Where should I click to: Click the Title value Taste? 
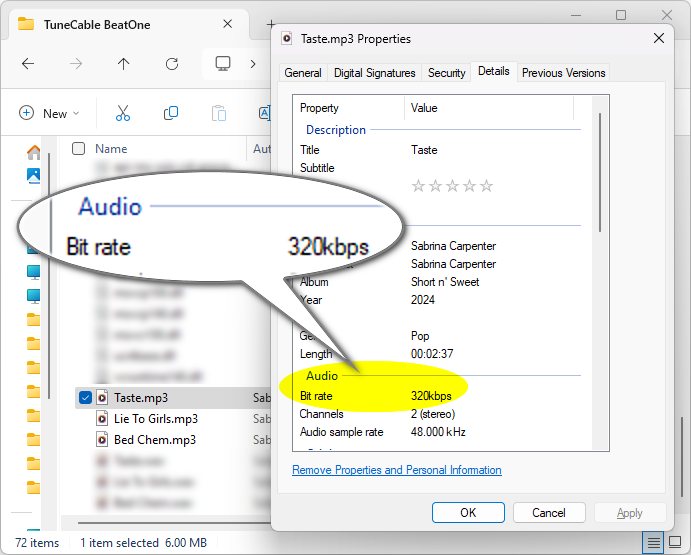tap(424, 150)
